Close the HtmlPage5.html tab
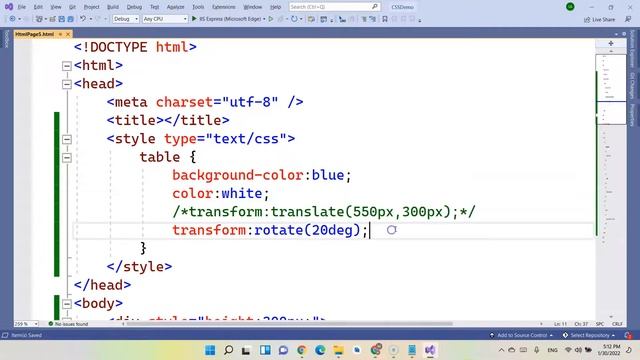 click(x=68, y=34)
